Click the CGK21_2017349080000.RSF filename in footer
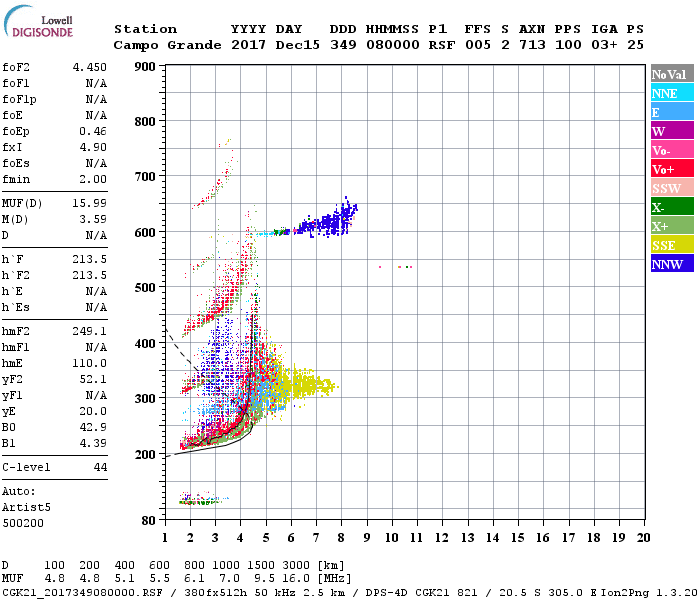The height and width of the screenshot is (600, 700). (x=83, y=593)
